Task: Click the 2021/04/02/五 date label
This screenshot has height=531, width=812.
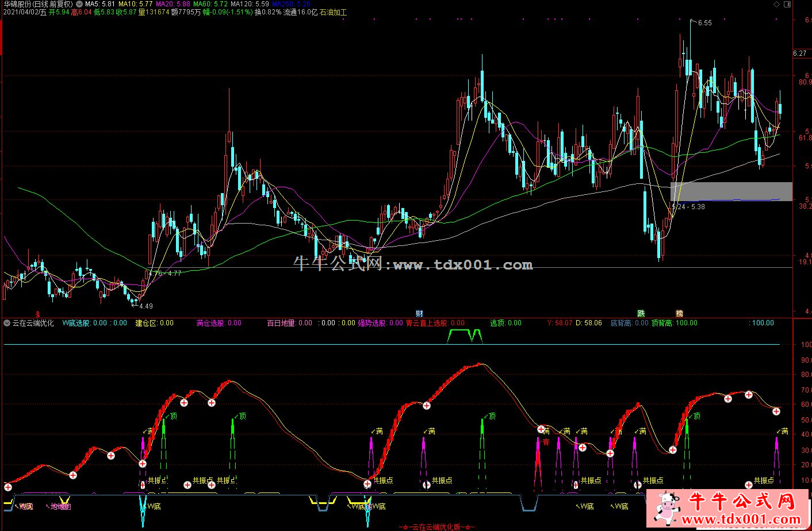Action: pos(24,12)
